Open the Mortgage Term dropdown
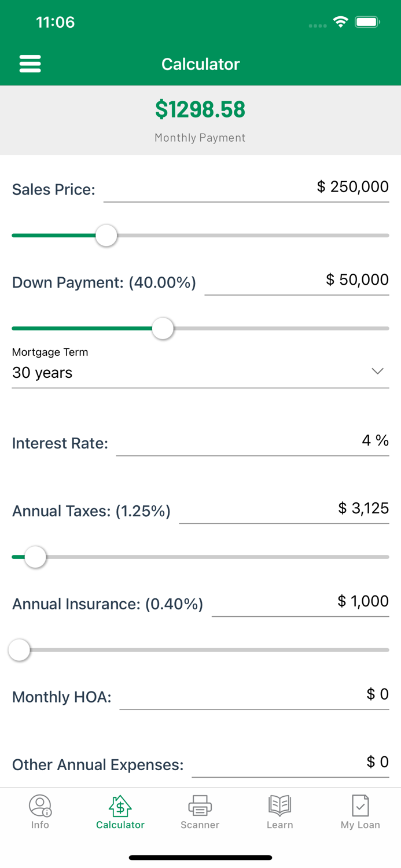The image size is (401, 868). click(200, 372)
